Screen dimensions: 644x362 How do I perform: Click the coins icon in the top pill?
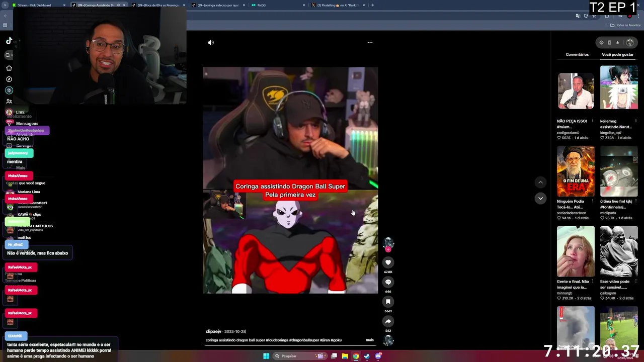pyautogui.click(x=601, y=43)
